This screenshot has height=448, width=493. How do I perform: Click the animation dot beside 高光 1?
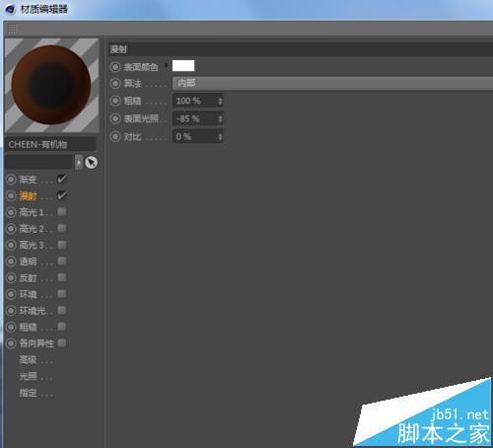coord(11,212)
